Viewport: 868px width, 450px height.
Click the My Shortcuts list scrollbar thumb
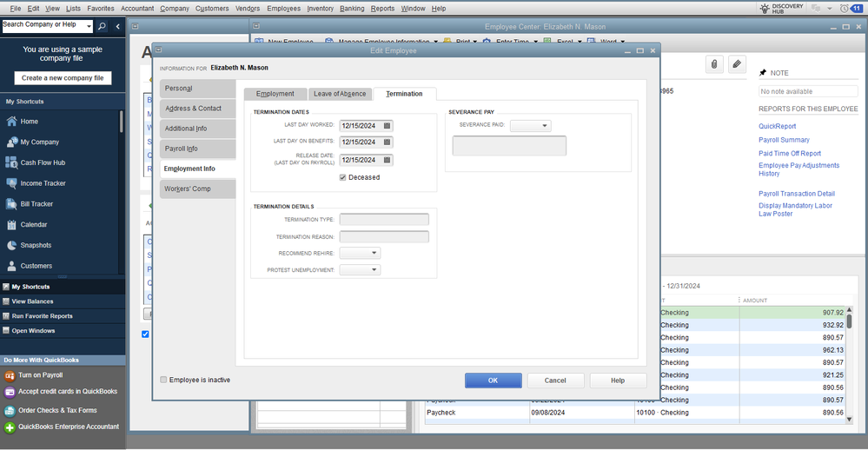point(122,122)
